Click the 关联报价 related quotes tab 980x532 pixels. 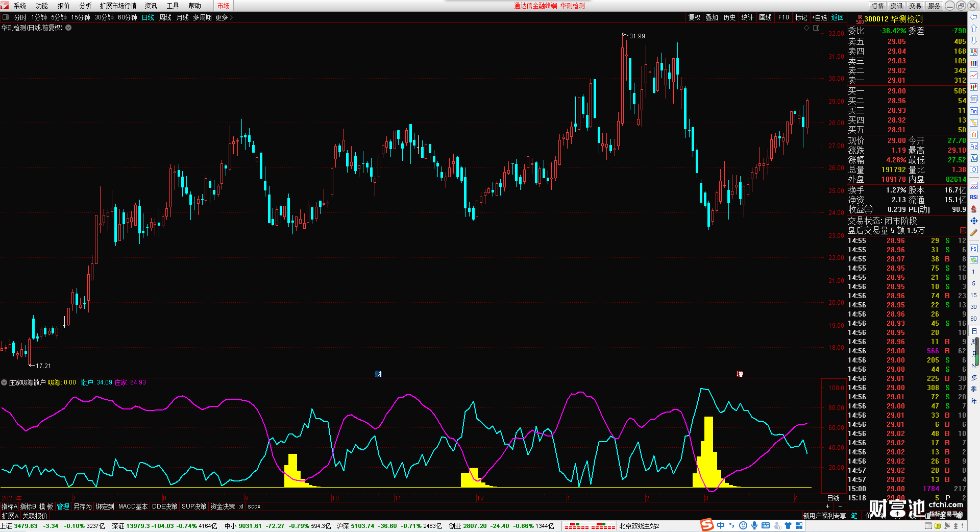click(35, 516)
